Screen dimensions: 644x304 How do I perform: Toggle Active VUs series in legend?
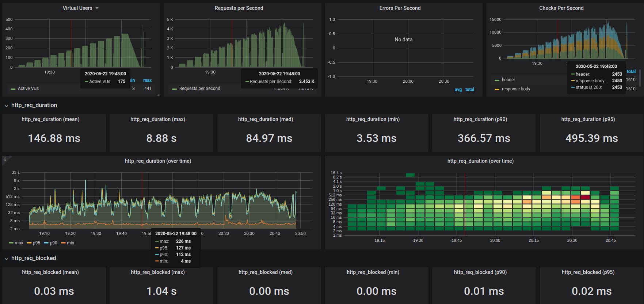coord(28,89)
